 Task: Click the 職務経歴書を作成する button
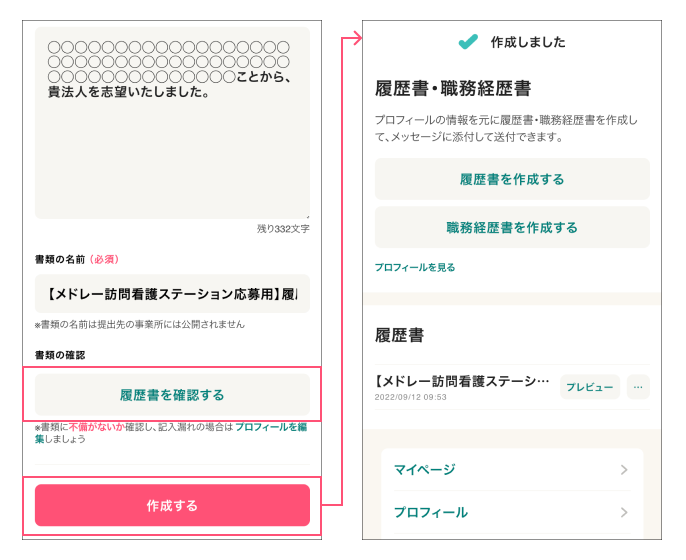coord(512,228)
